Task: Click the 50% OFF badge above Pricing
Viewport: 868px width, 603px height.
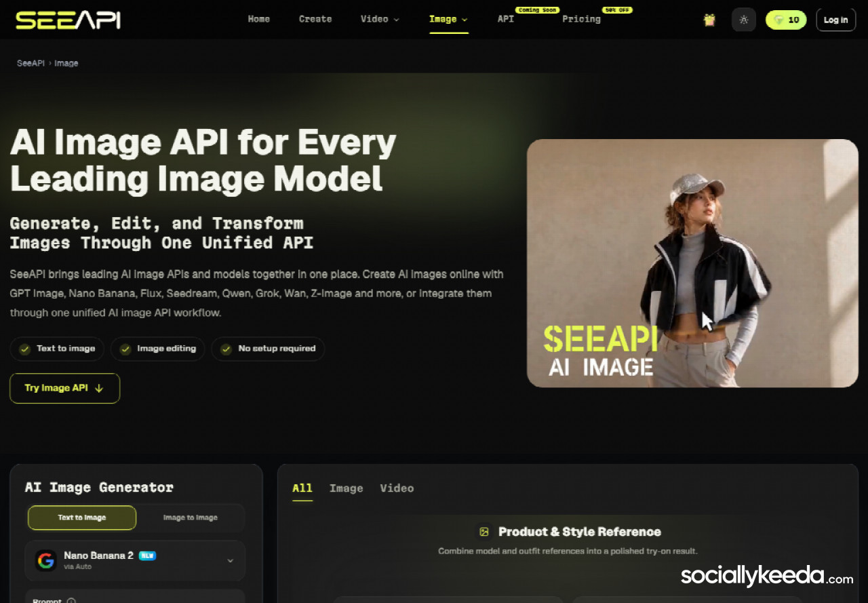Action: (x=617, y=10)
